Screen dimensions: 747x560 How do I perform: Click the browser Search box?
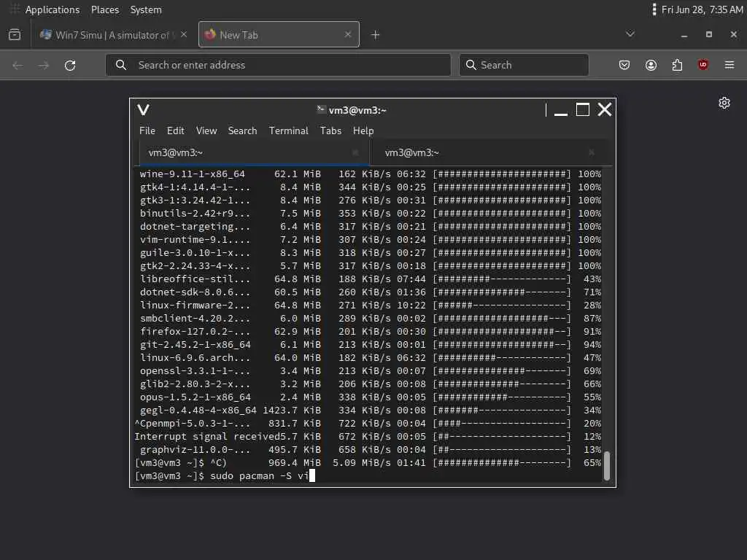(x=524, y=65)
